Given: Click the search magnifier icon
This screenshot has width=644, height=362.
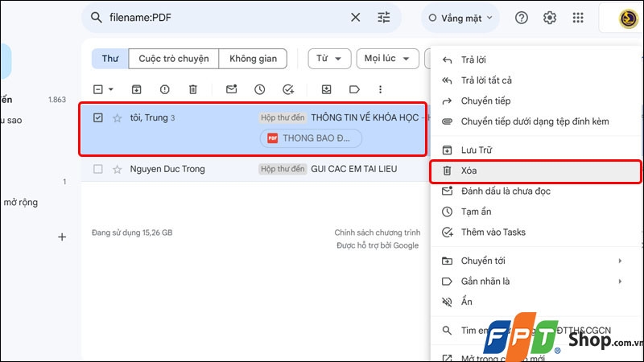Looking at the screenshot, I should point(96,18).
